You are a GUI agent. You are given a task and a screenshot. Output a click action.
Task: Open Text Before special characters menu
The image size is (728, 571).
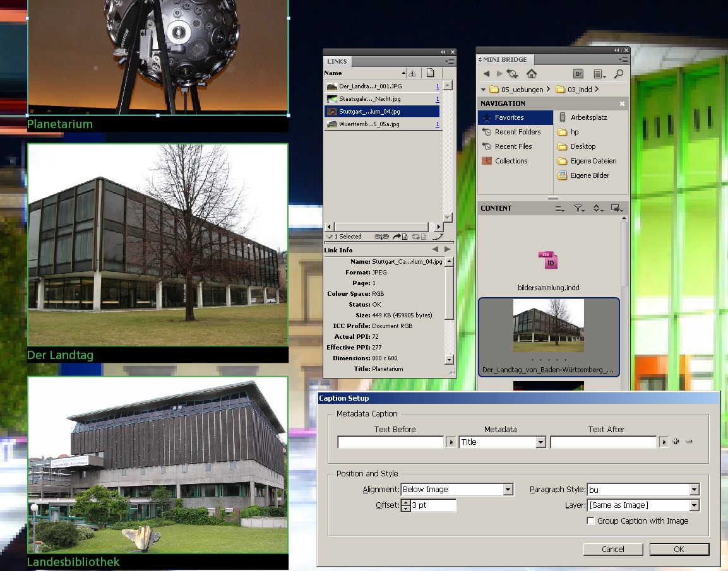tap(451, 442)
